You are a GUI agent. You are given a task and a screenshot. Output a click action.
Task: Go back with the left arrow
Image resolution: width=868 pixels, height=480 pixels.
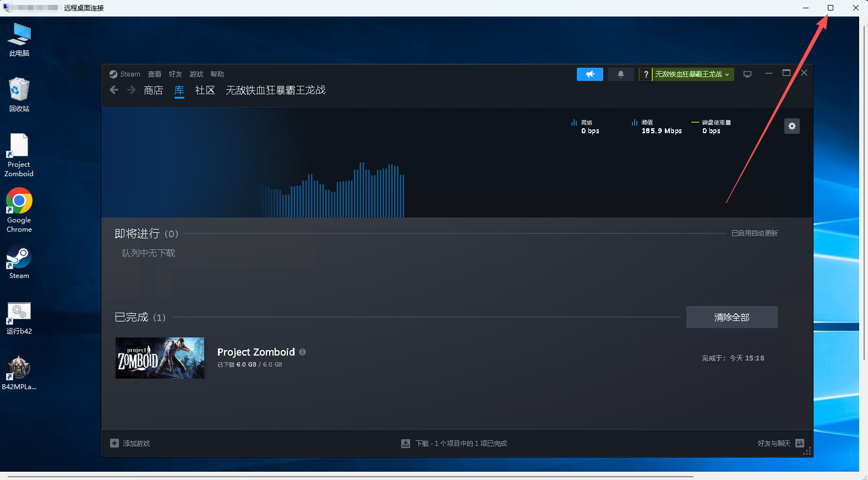[x=114, y=90]
